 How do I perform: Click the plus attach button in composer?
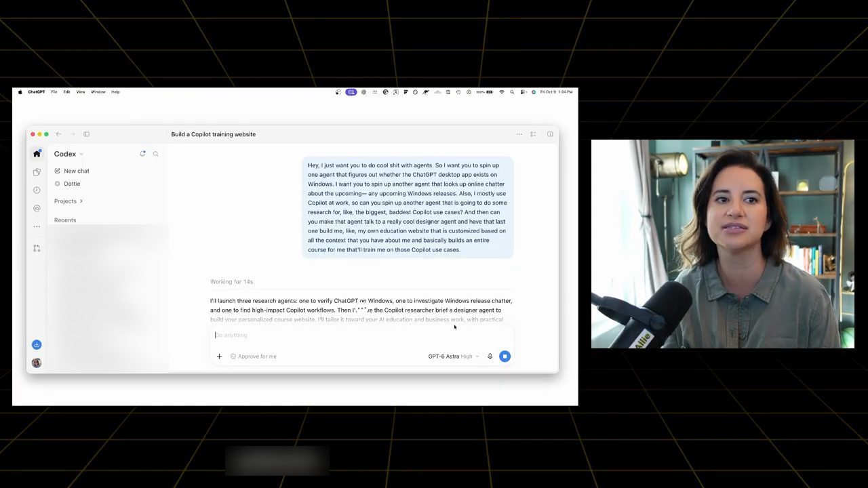tap(219, 357)
